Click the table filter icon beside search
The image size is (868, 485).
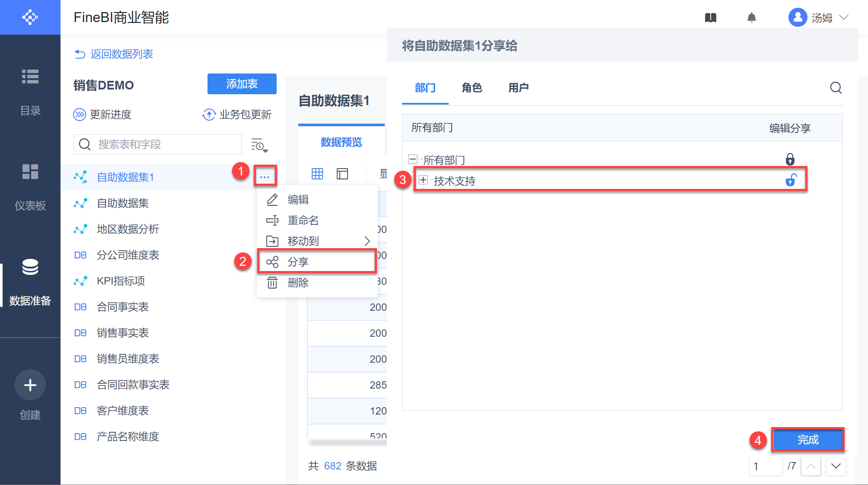coord(259,146)
